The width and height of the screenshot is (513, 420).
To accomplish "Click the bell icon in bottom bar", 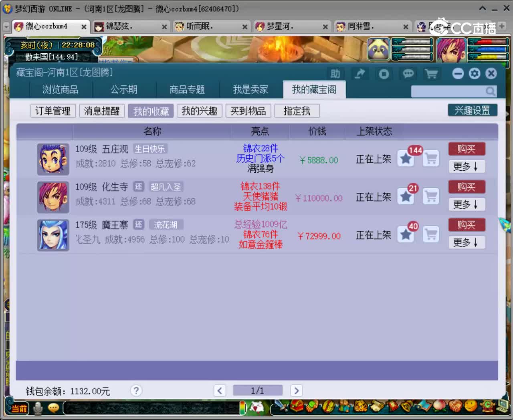I will click(x=408, y=406).
